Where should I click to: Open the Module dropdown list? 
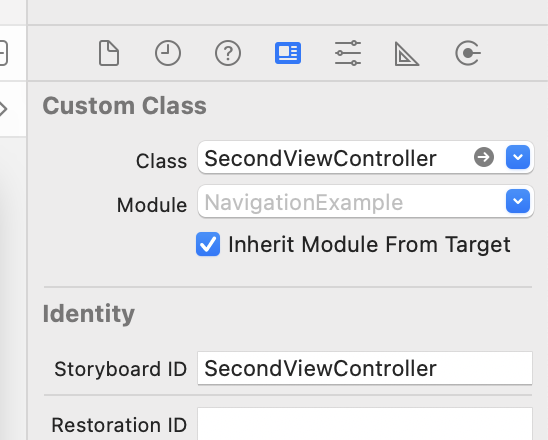click(x=518, y=201)
